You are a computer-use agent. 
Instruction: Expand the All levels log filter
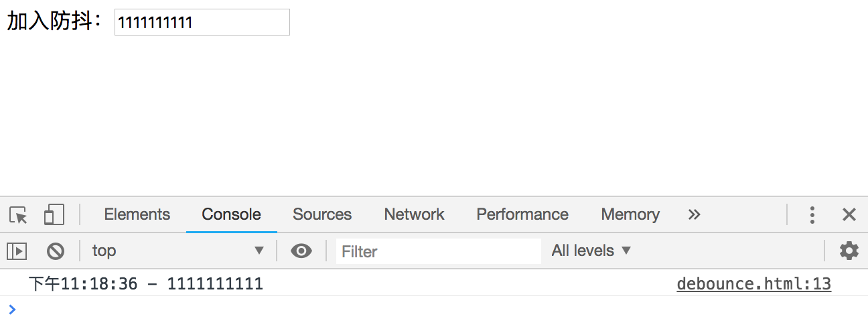click(591, 251)
